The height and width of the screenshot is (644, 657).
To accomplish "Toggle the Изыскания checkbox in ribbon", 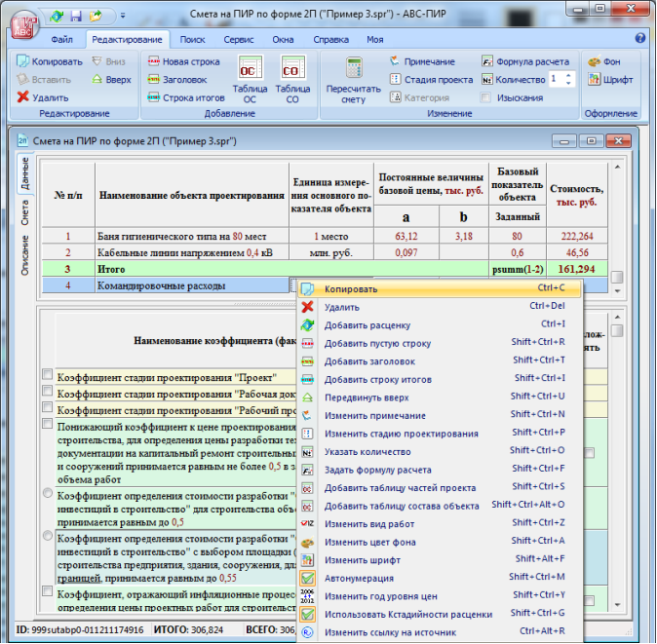I will point(485,97).
